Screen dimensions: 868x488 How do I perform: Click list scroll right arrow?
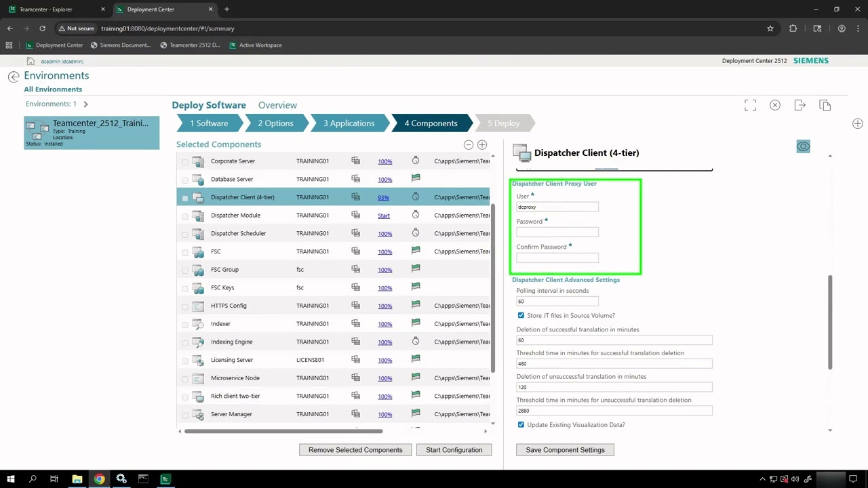(485, 431)
